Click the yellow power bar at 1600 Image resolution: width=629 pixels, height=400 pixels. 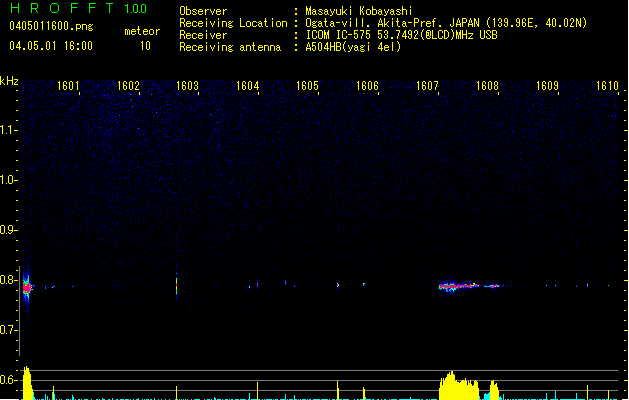[27, 383]
